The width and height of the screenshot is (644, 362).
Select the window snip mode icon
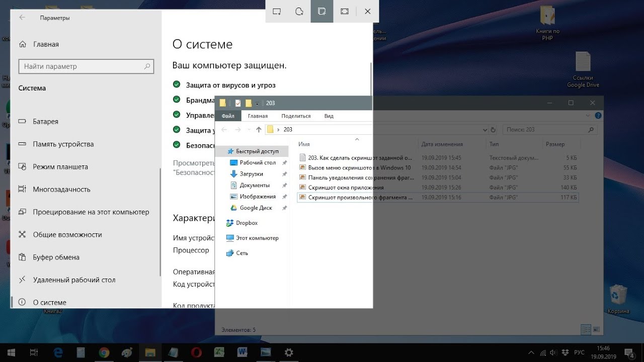click(322, 12)
